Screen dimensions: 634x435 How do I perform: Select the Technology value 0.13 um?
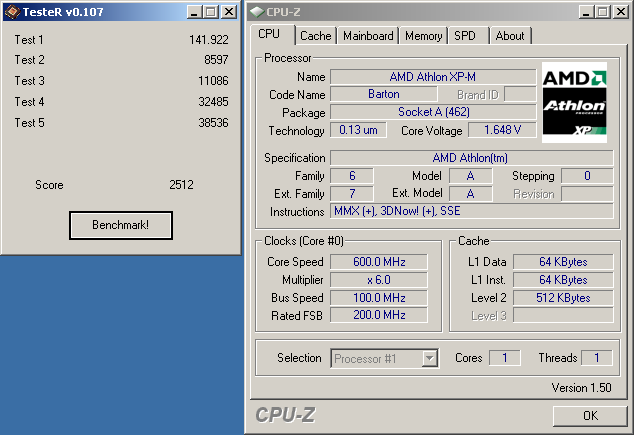pos(358,130)
